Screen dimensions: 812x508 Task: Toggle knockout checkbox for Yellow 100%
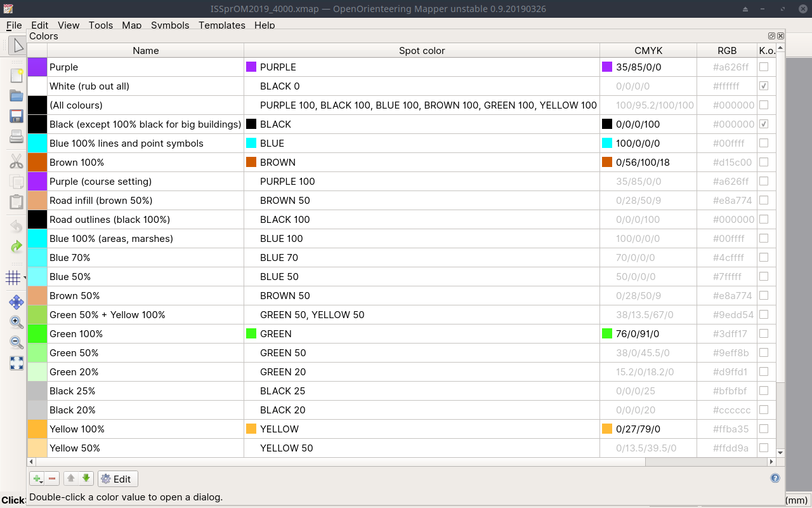tap(764, 429)
